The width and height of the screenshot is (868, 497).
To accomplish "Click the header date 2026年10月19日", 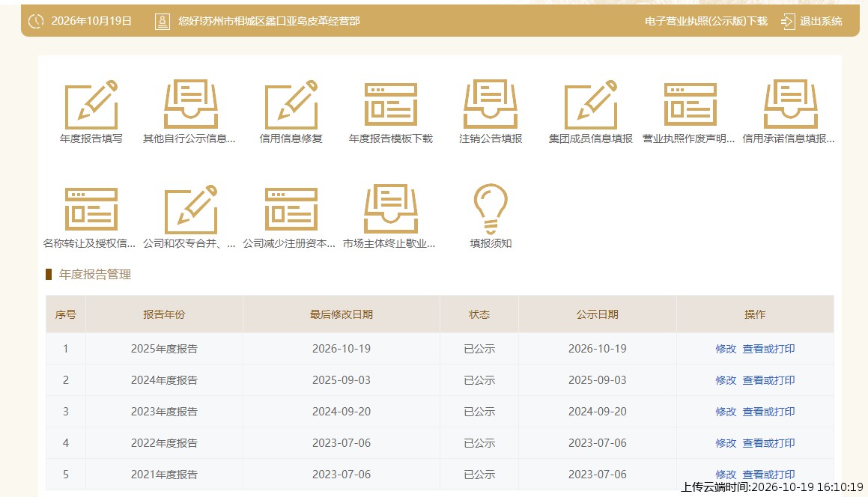I will tap(91, 22).
